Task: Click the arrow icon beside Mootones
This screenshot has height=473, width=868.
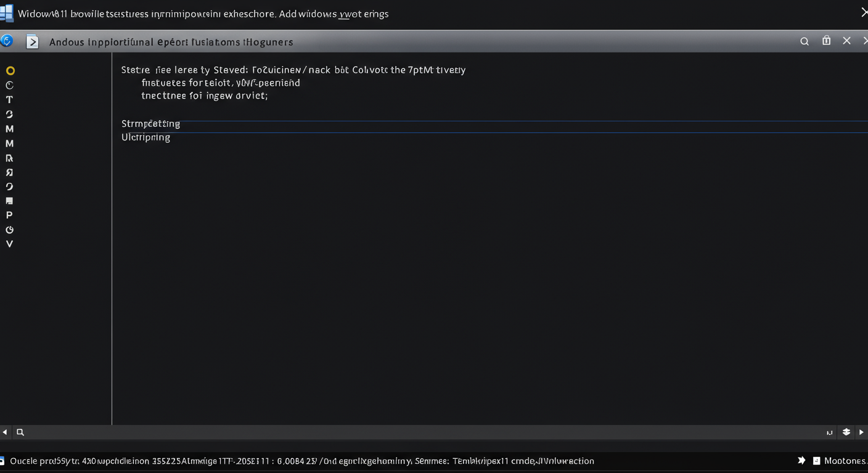Action: coord(801,461)
